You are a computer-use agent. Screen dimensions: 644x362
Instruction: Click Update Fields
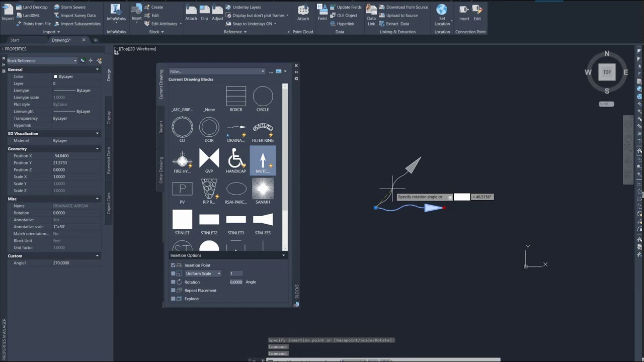pos(346,7)
